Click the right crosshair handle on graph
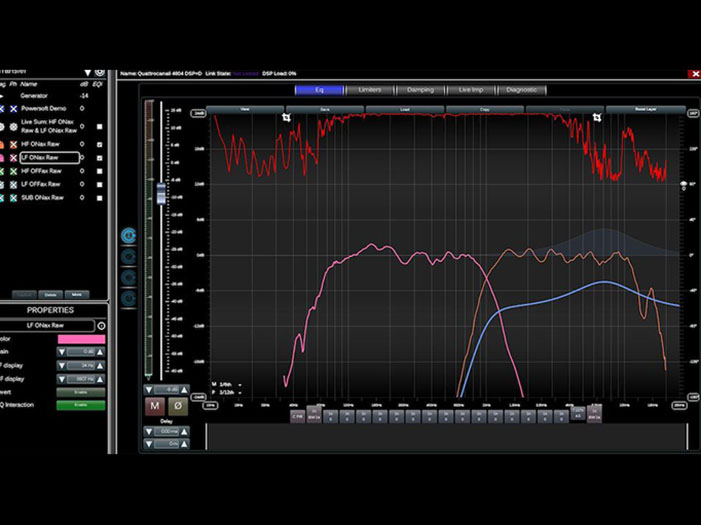This screenshot has width=701, height=525. 597,117
